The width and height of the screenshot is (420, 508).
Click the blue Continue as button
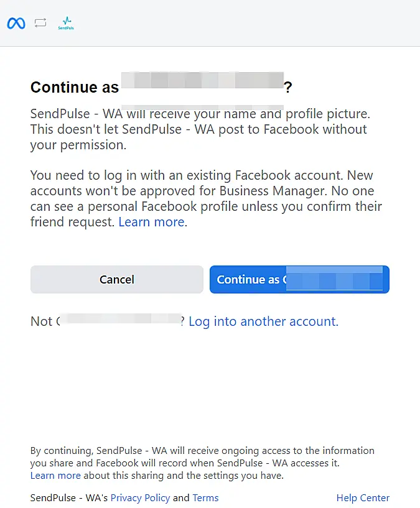pos(299,280)
